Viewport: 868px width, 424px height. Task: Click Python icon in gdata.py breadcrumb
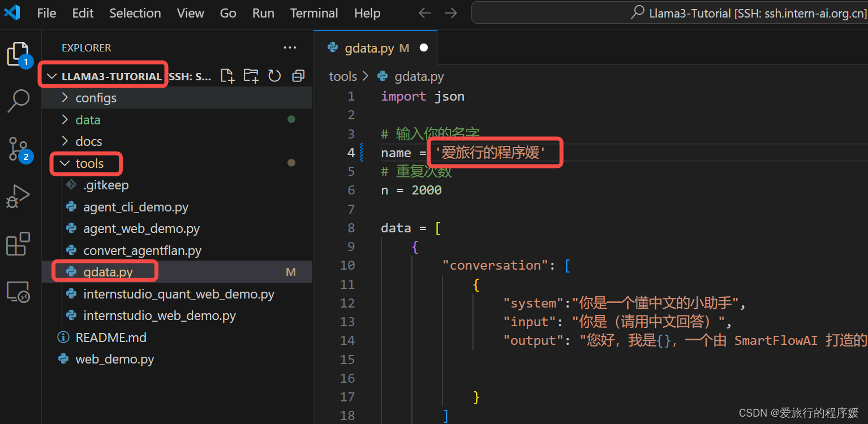click(x=383, y=76)
